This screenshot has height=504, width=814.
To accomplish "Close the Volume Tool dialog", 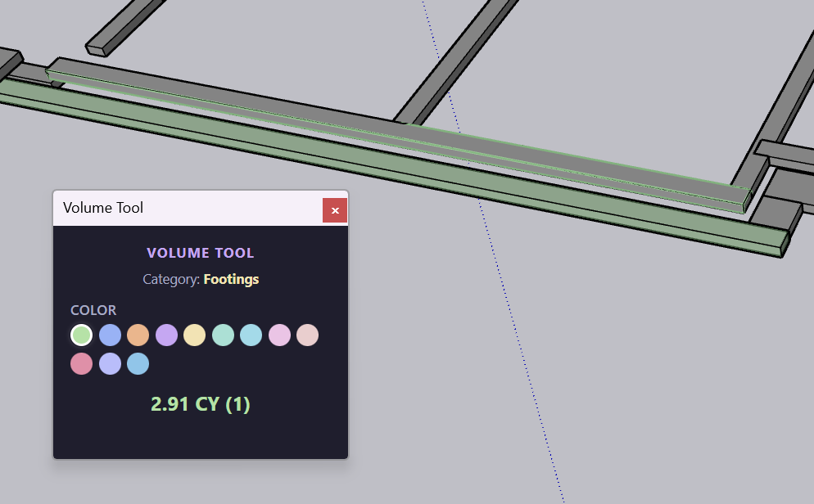I will [335, 209].
